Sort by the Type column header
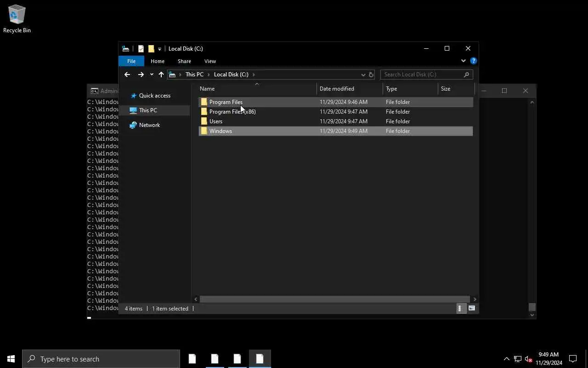Image resolution: width=588 pixels, height=368 pixels. point(410,89)
